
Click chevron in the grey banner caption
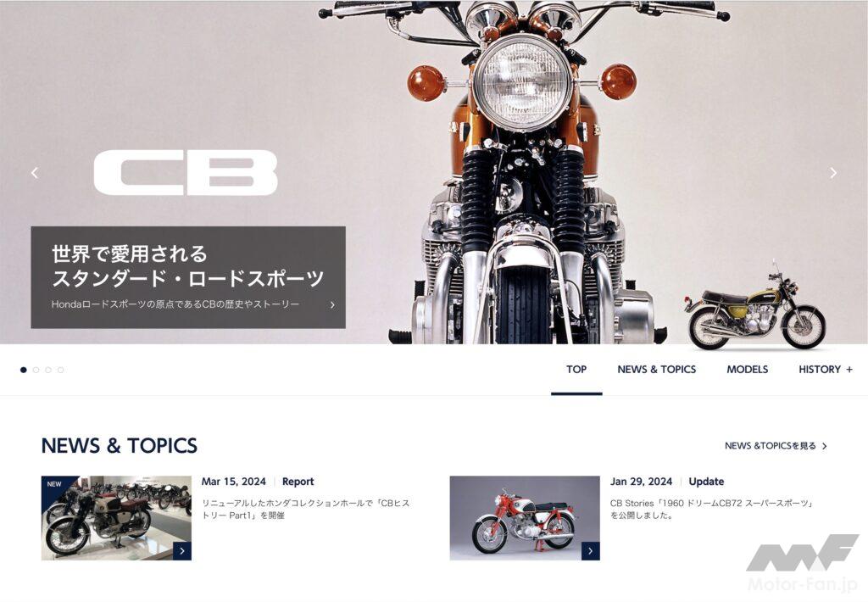coord(332,305)
